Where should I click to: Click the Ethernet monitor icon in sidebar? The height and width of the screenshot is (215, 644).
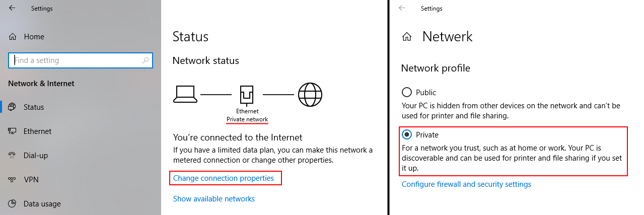[13, 131]
